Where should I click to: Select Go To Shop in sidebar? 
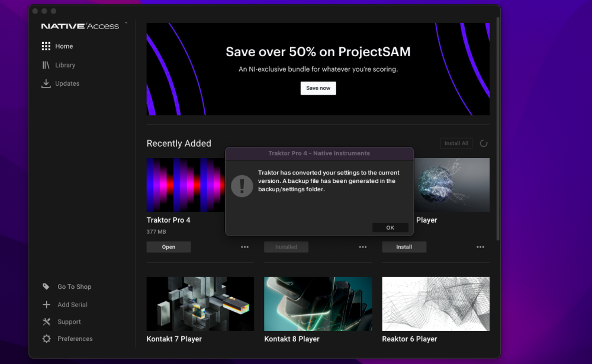[x=75, y=286]
